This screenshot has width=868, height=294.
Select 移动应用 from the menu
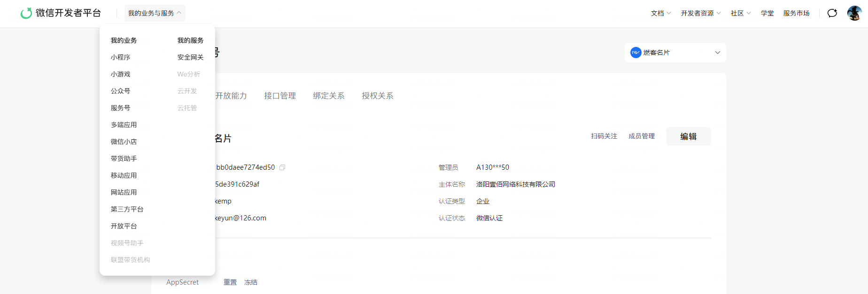pos(124,175)
